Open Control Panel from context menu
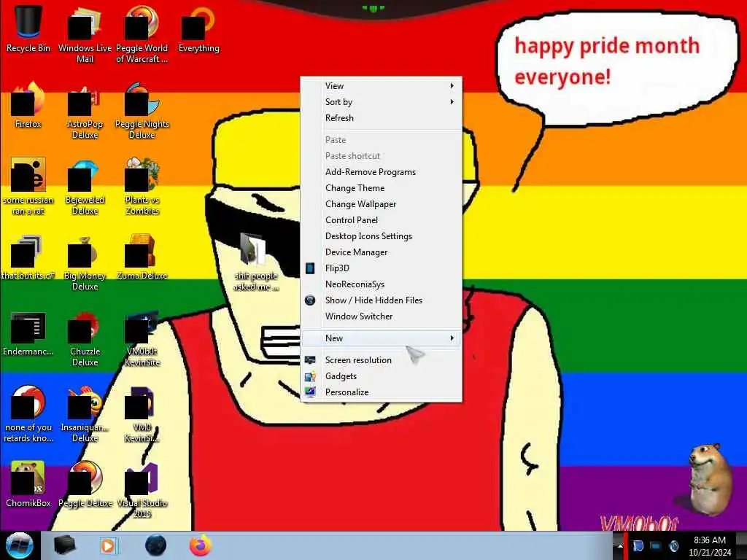The height and width of the screenshot is (560, 747). (381, 220)
